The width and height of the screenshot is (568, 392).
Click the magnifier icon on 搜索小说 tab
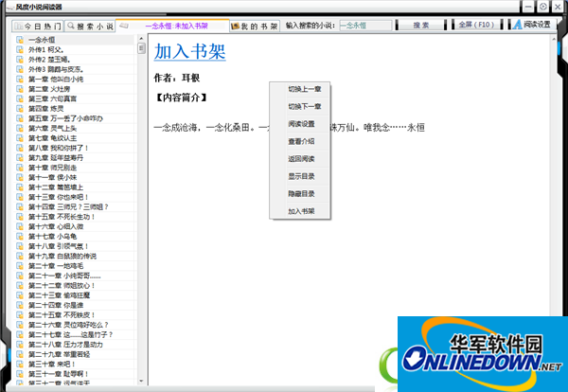coord(71,26)
